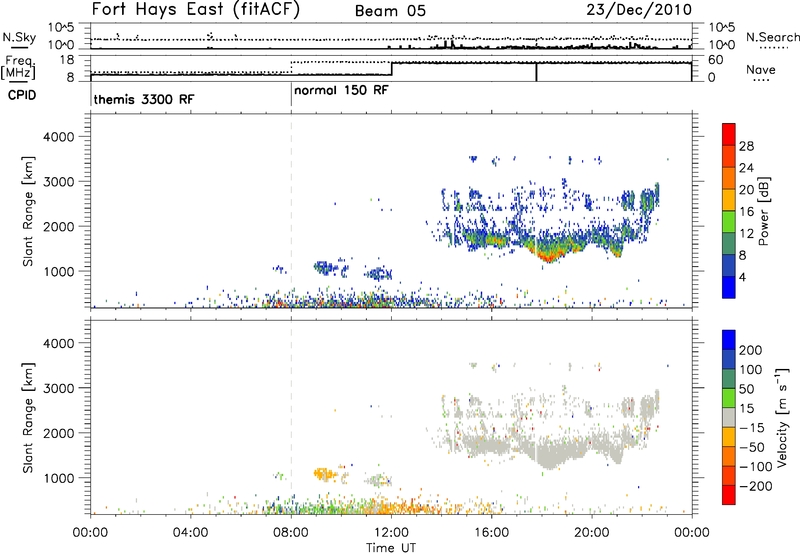Viewport: 800px width, 554px height.
Task: Click the '10^0' tick beside N.Search
Action: coord(722,45)
